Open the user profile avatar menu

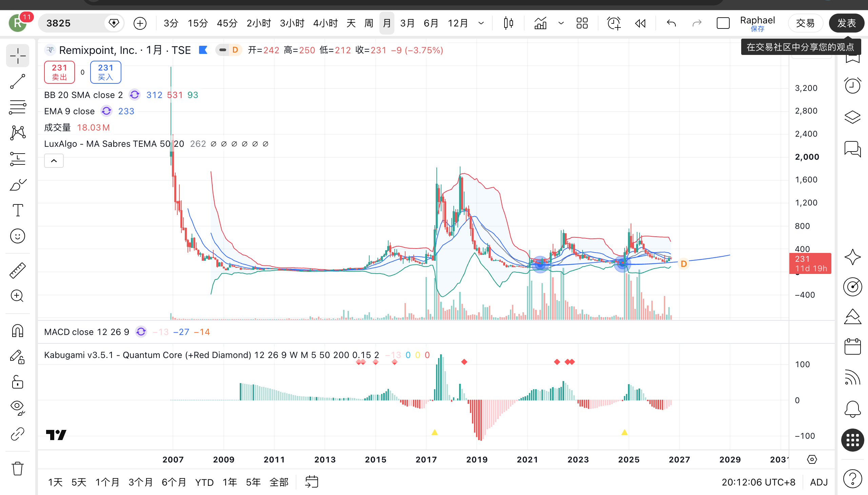pos(18,23)
